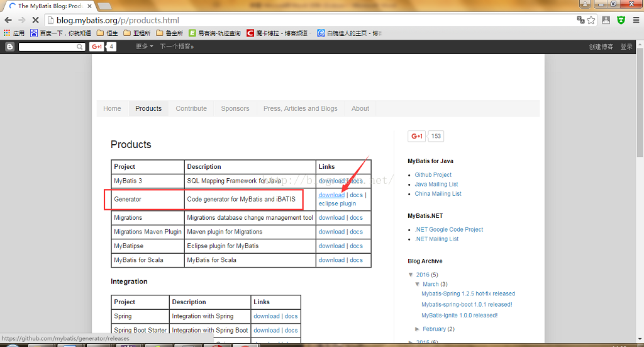Open the 魔卡博拉 blog bookmark
The height and width of the screenshot is (347, 644).
point(277,33)
